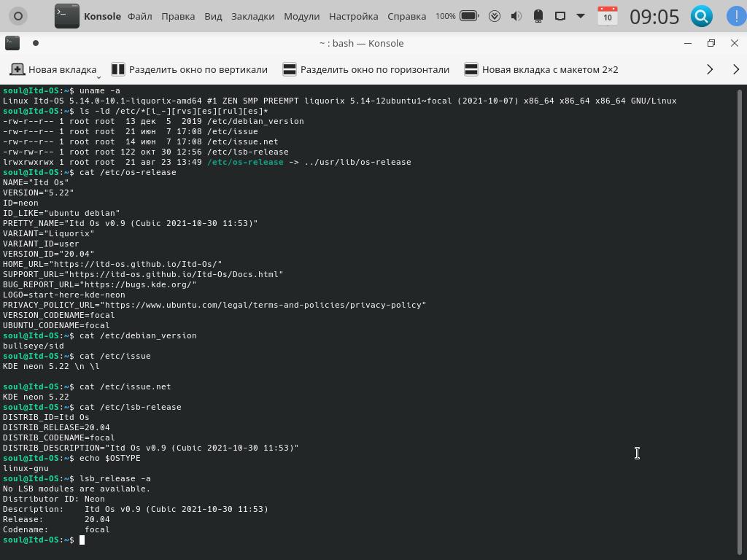Click the volume speaker icon
This screenshot has width=747, height=560.
coord(516,16)
